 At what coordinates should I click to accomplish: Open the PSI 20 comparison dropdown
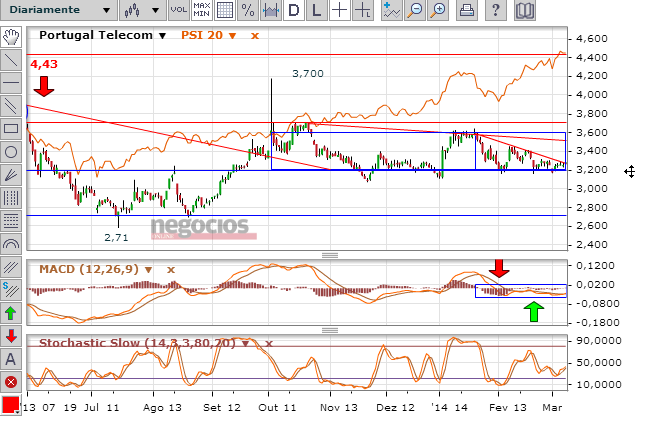[x=232, y=36]
